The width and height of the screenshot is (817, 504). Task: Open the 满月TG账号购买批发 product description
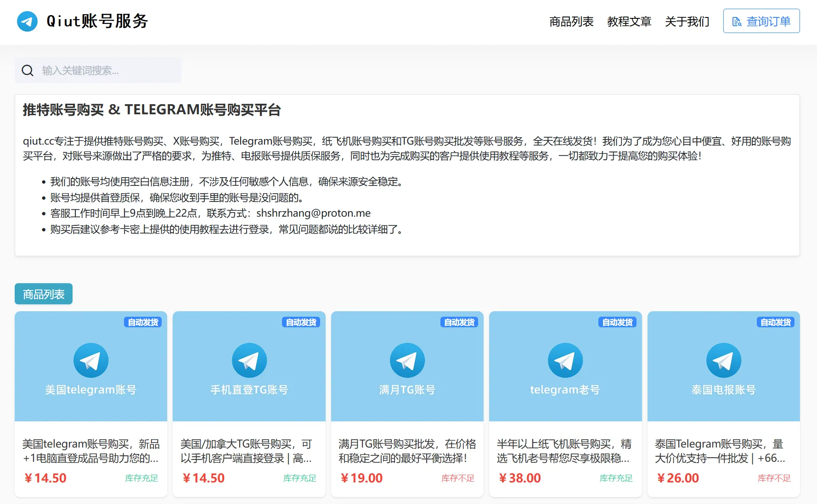(x=407, y=451)
